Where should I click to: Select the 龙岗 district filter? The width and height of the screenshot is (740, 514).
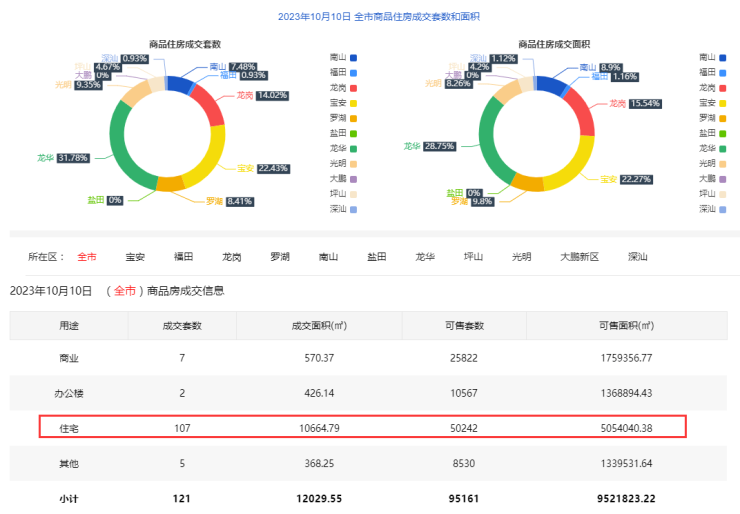tap(231, 257)
